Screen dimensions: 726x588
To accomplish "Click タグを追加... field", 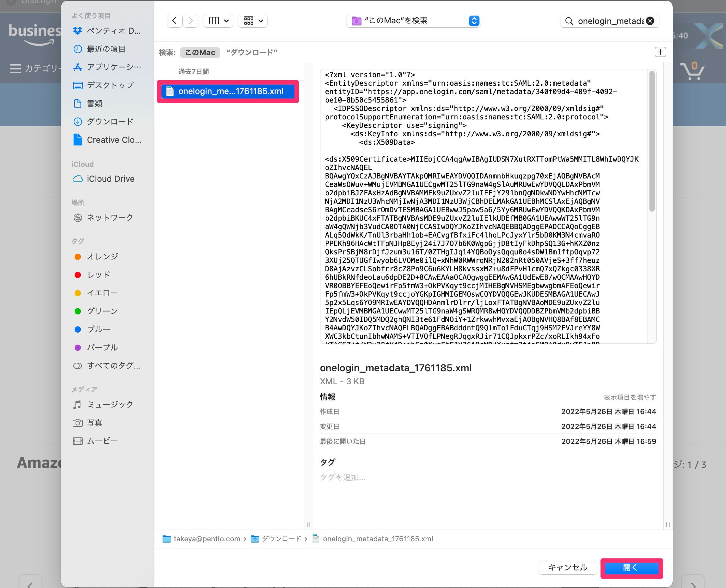I will [x=343, y=477].
